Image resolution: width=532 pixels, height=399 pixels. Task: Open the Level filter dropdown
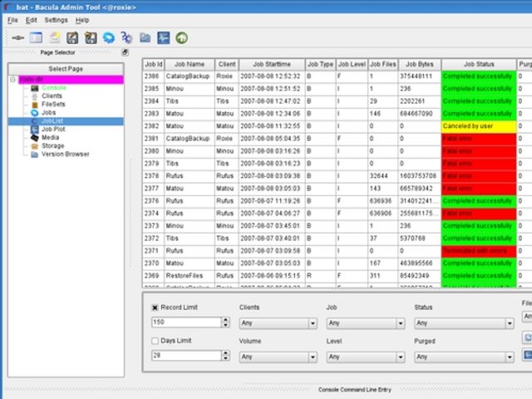click(366, 357)
